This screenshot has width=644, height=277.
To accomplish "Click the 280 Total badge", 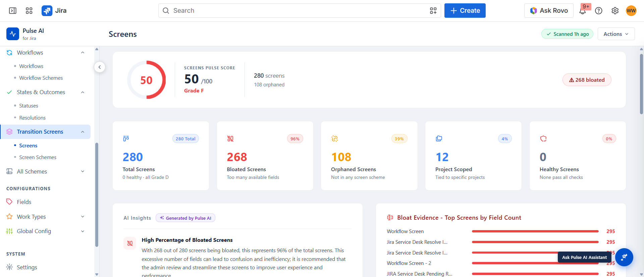I will coord(185,139).
